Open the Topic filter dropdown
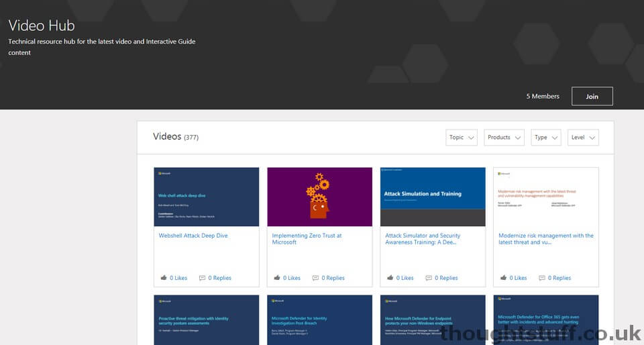This screenshot has height=345, width=644. pyautogui.click(x=462, y=138)
